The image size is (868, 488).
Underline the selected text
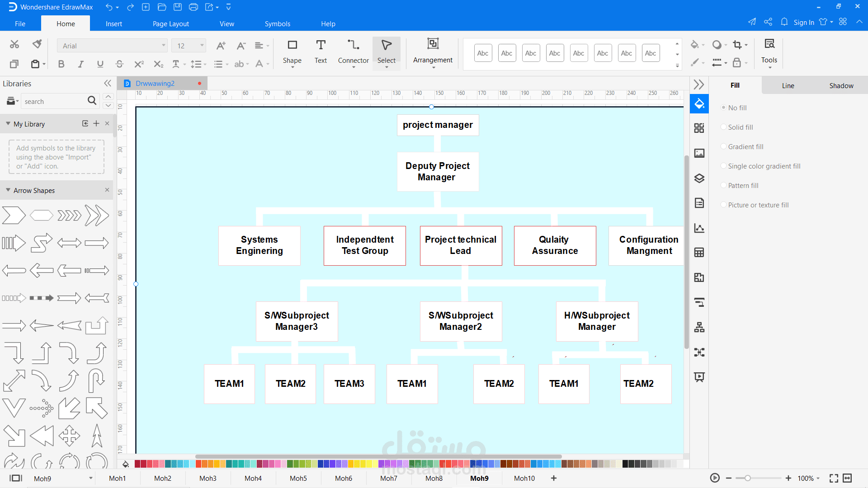coord(100,64)
